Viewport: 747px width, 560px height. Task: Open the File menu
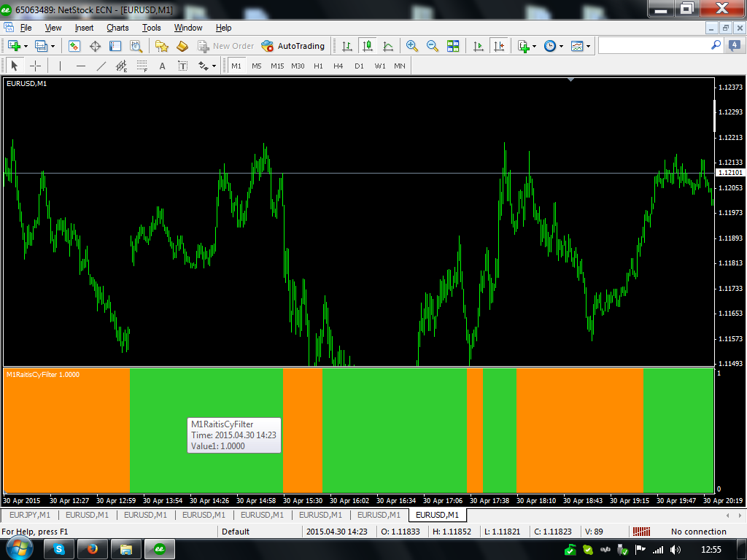[26, 28]
